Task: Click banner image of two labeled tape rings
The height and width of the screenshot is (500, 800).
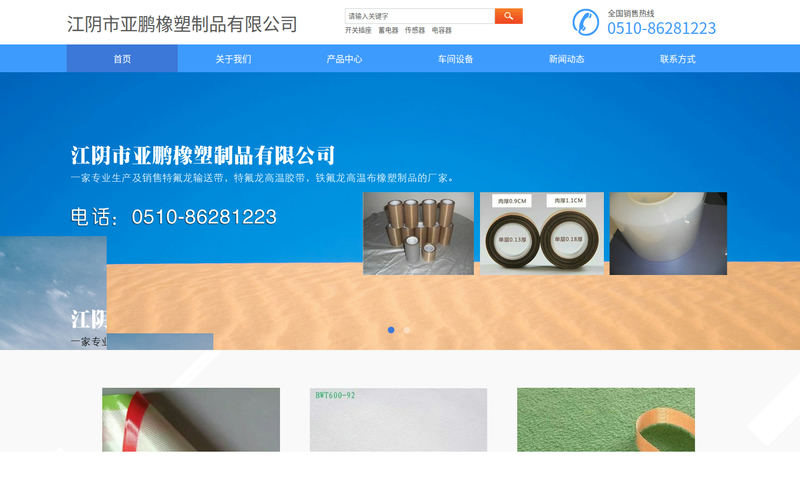Action: (542, 233)
